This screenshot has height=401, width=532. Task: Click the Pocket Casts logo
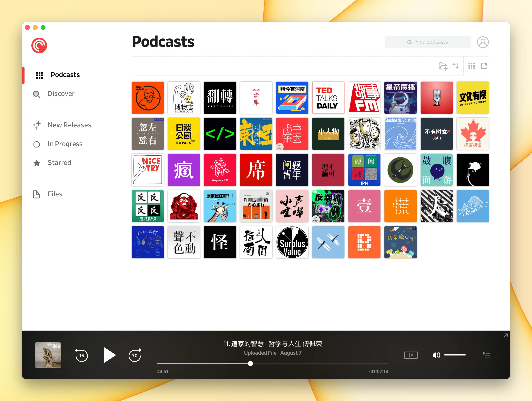[x=39, y=45]
